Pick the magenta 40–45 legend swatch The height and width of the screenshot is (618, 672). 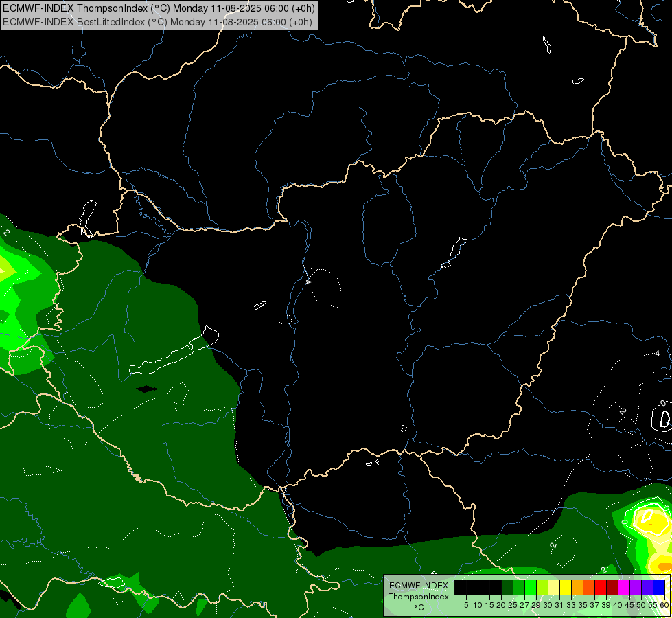point(624,587)
